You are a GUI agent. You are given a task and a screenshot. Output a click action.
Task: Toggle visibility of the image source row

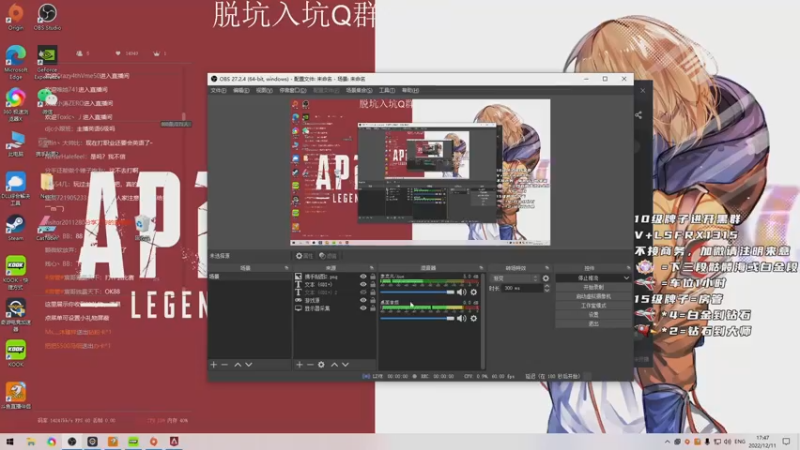pos(363,277)
